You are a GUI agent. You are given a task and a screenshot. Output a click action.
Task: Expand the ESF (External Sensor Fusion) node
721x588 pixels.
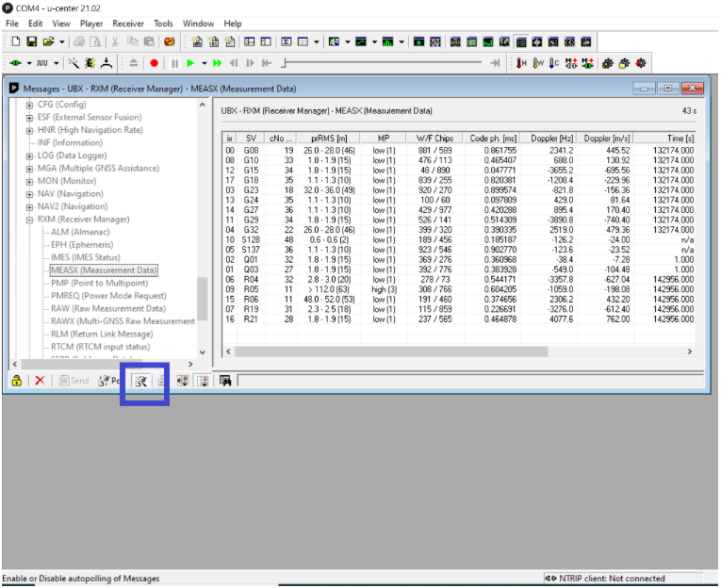[x=29, y=118]
